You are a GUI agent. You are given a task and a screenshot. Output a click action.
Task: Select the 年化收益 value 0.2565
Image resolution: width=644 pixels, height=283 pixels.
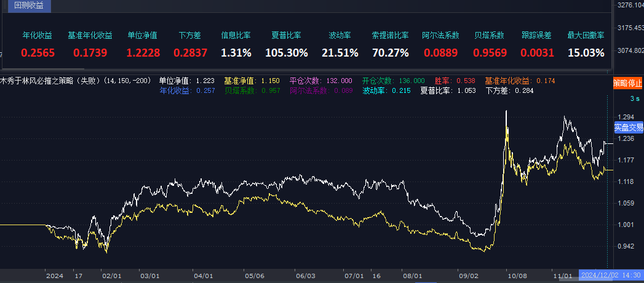38,52
